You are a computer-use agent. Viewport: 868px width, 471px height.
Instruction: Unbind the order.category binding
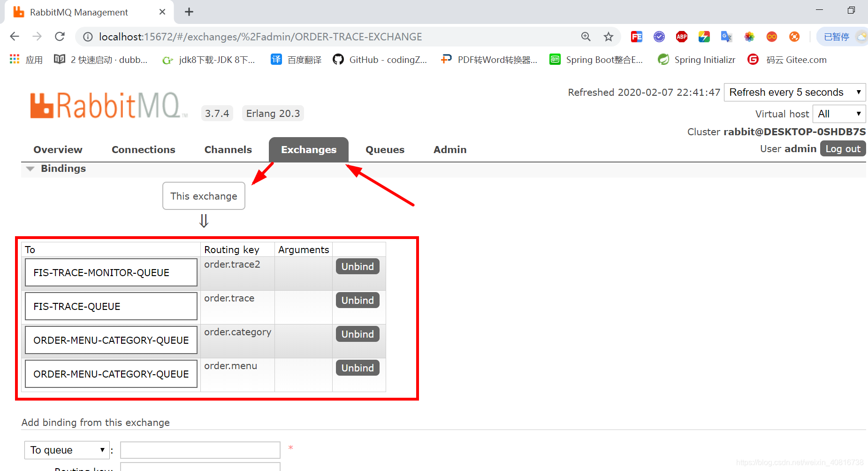click(358, 334)
